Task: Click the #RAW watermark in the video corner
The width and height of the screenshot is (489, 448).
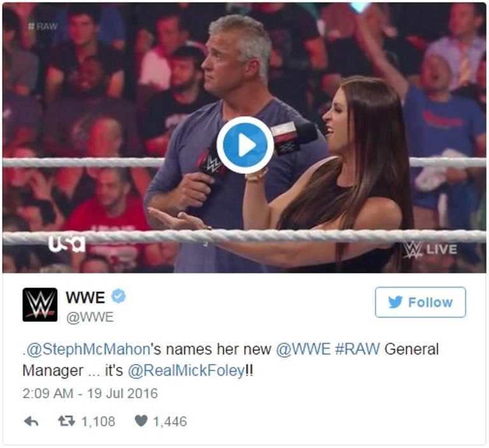Action: point(43,27)
